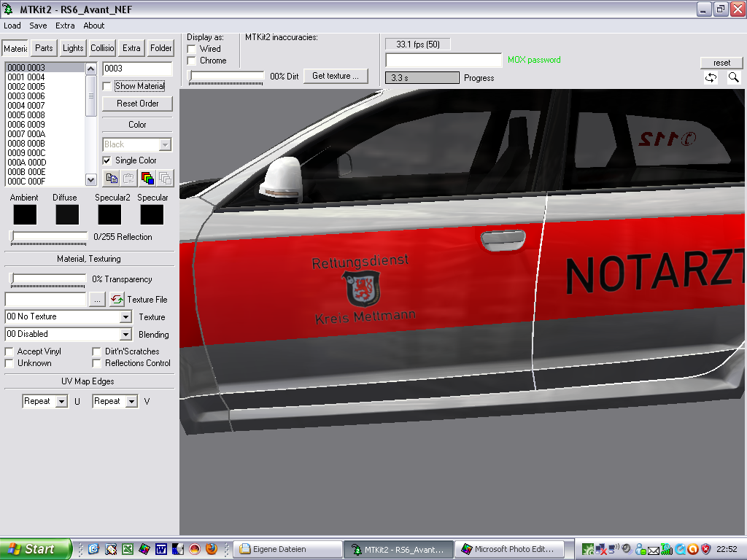Open Excel from the quick launch bar
Image resolution: width=747 pixels, height=560 pixels.
128,549
